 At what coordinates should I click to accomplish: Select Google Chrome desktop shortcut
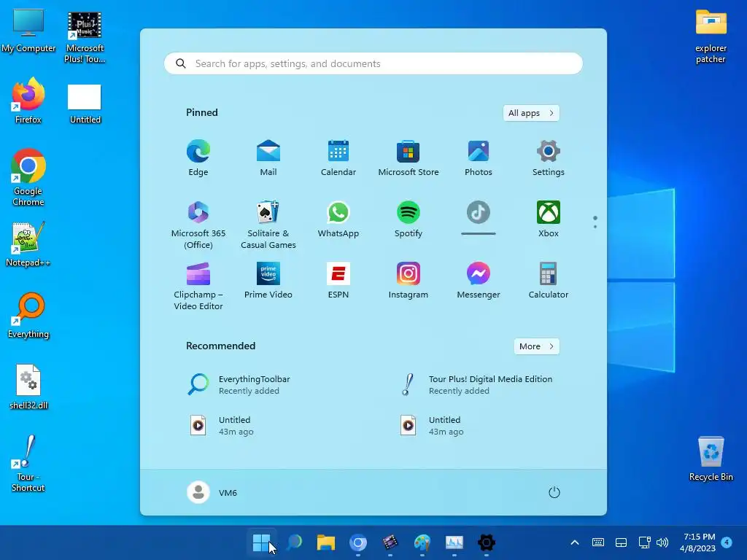coord(28,177)
